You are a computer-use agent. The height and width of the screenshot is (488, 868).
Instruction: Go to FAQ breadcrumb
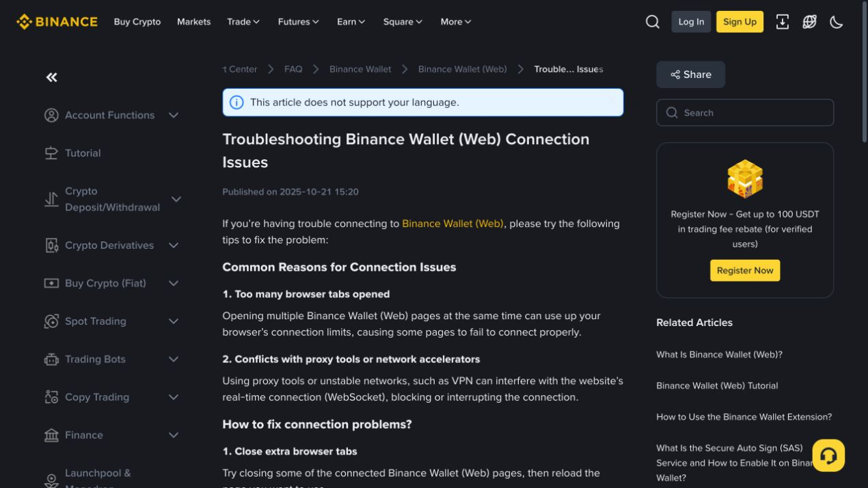point(293,69)
